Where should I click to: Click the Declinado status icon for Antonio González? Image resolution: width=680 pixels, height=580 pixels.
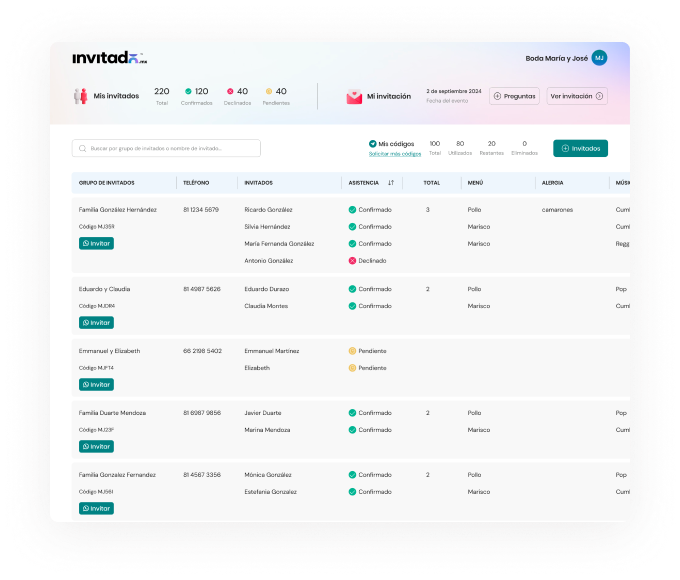coord(352,260)
